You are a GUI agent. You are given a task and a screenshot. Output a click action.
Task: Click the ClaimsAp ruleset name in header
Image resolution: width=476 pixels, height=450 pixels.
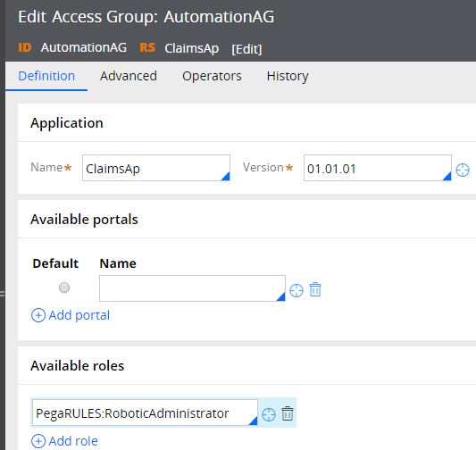pos(191,48)
